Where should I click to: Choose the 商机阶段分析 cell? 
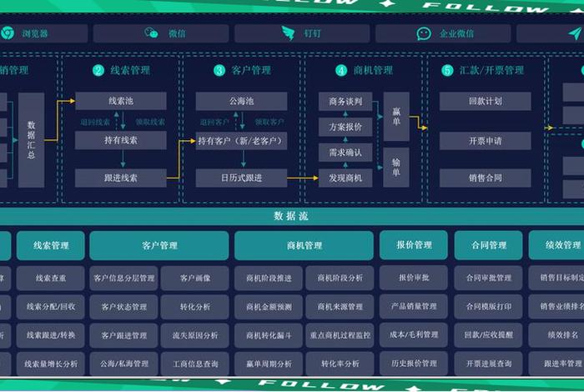coord(340,278)
